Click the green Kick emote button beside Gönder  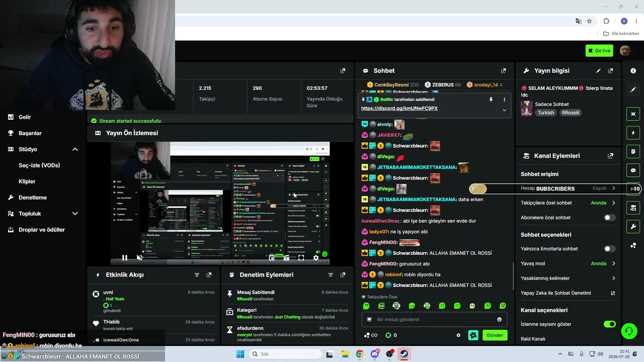pos(473,335)
